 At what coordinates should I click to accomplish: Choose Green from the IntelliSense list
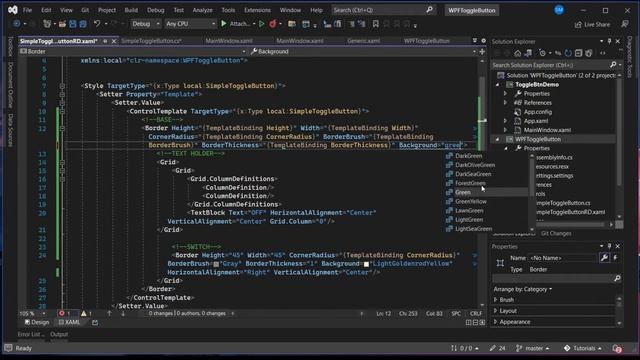pos(462,192)
